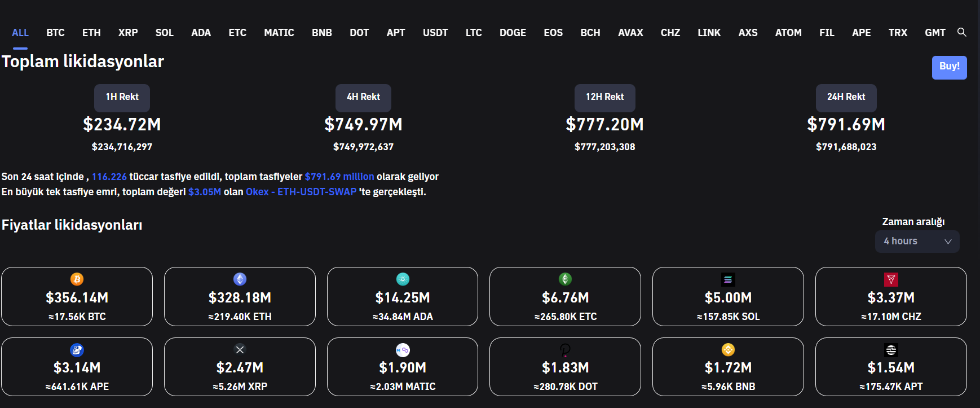Click the Aptos APT coin icon
The image size is (980, 408).
click(891, 350)
